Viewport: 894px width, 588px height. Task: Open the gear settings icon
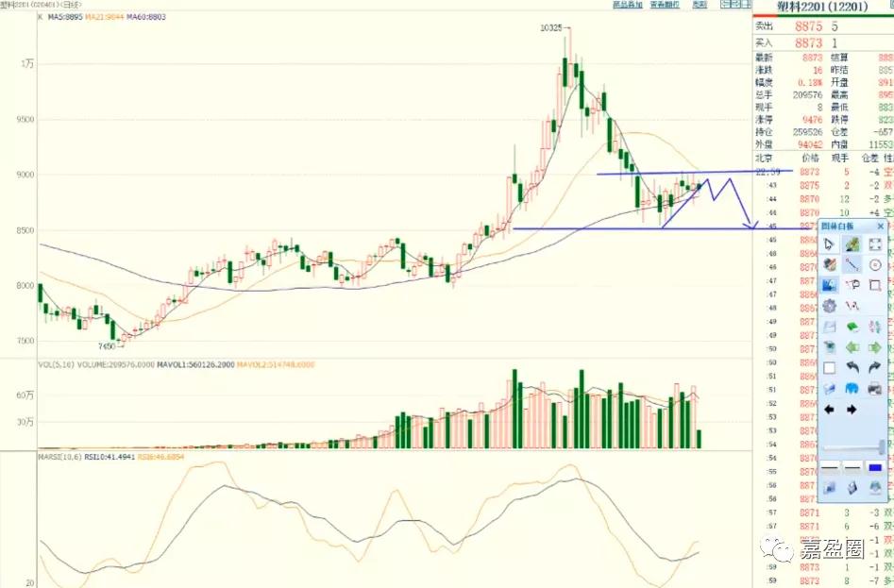(x=829, y=306)
